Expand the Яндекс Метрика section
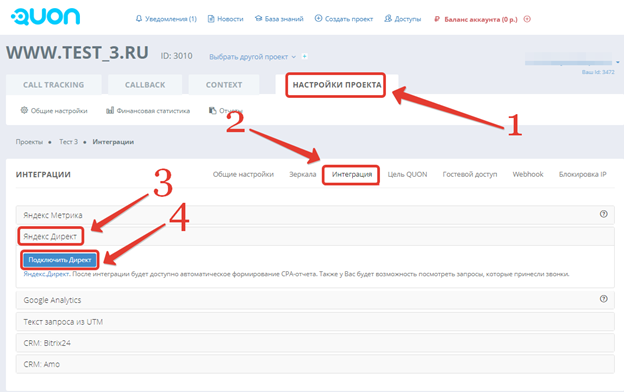 click(x=315, y=215)
